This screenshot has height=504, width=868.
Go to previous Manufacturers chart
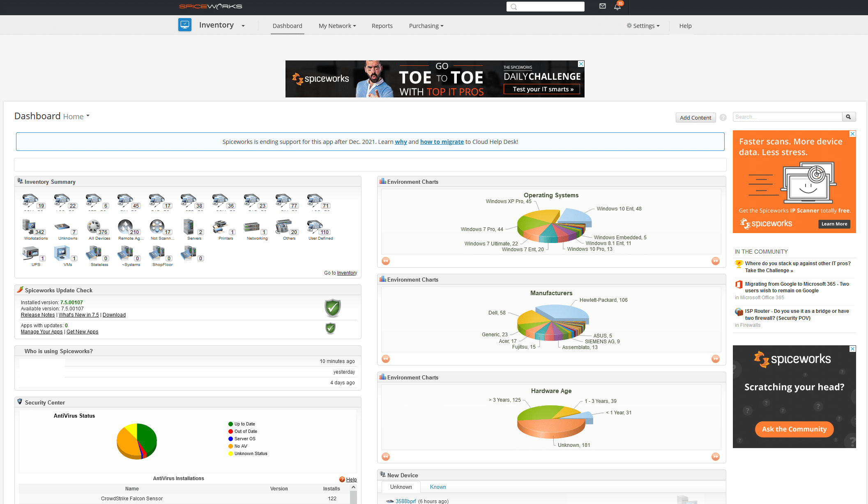coord(386,359)
